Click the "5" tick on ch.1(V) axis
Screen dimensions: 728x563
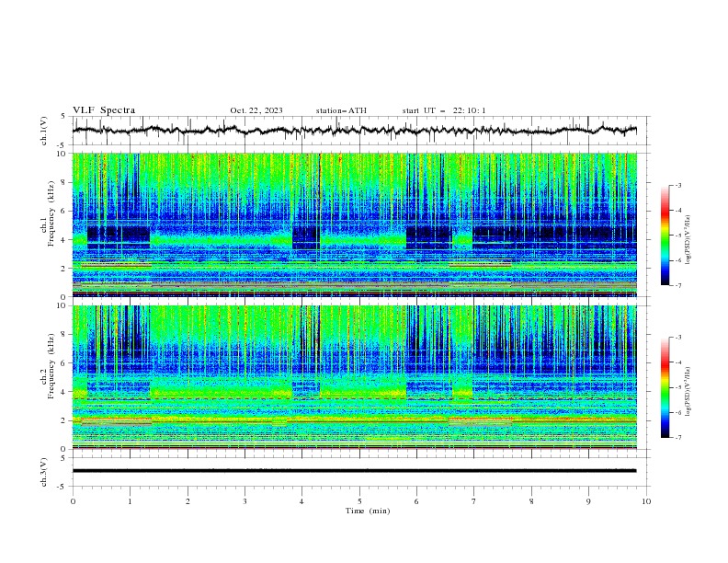point(63,116)
